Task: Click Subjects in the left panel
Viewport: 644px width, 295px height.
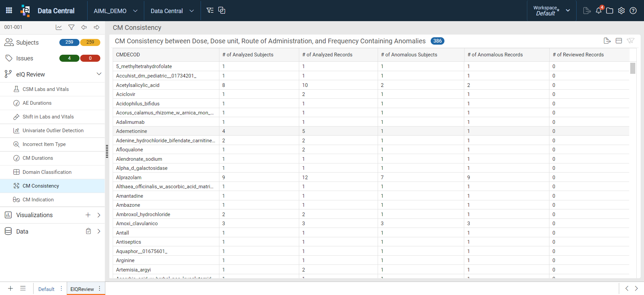Action: pos(28,43)
